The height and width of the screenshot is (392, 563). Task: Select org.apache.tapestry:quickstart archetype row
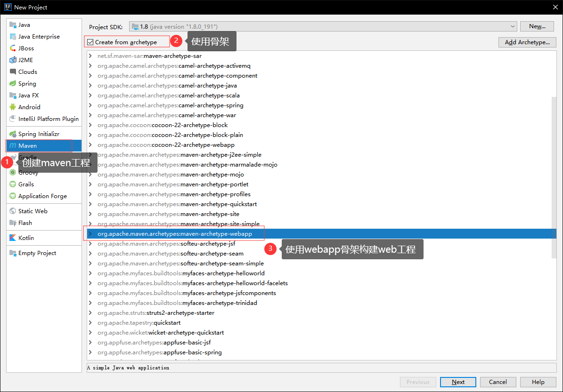coord(321,323)
